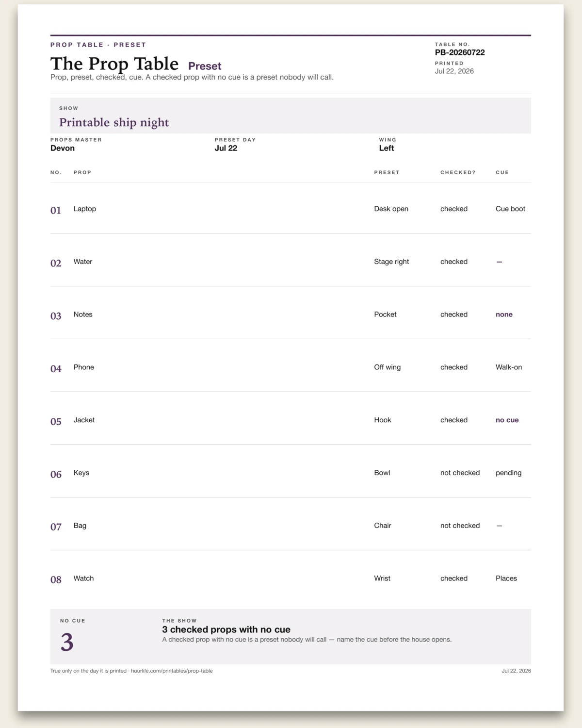
Task: Click the 'no cue' label for Jacket
Action: 507,420
